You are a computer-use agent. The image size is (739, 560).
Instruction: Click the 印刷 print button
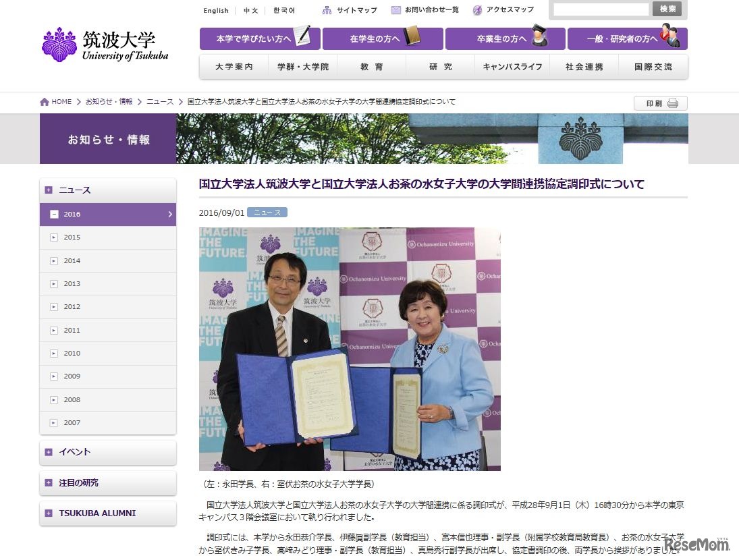[x=660, y=103]
